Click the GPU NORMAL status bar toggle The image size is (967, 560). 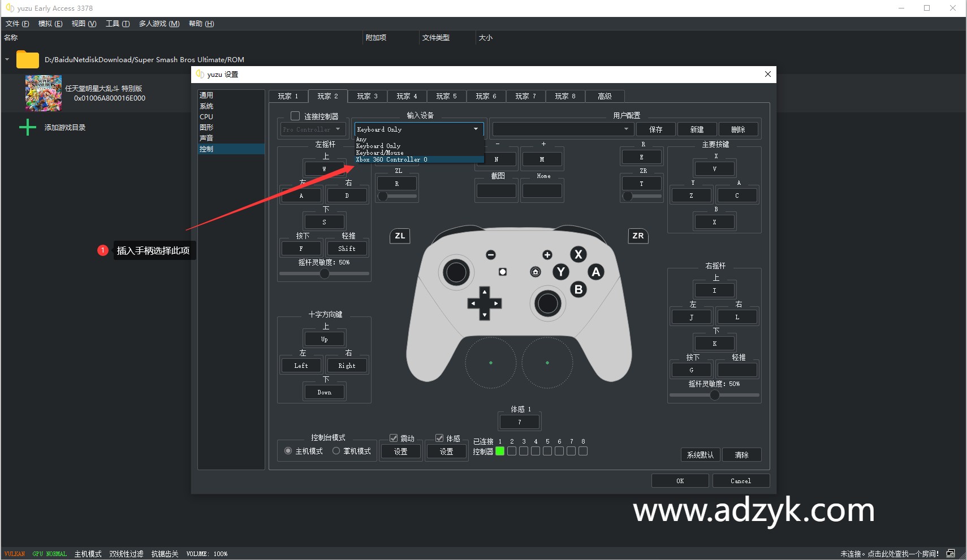(x=50, y=554)
